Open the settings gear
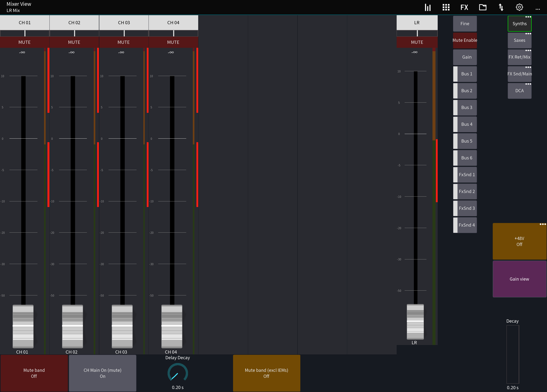This screenshot has height=392, width=547. (519, 7)
